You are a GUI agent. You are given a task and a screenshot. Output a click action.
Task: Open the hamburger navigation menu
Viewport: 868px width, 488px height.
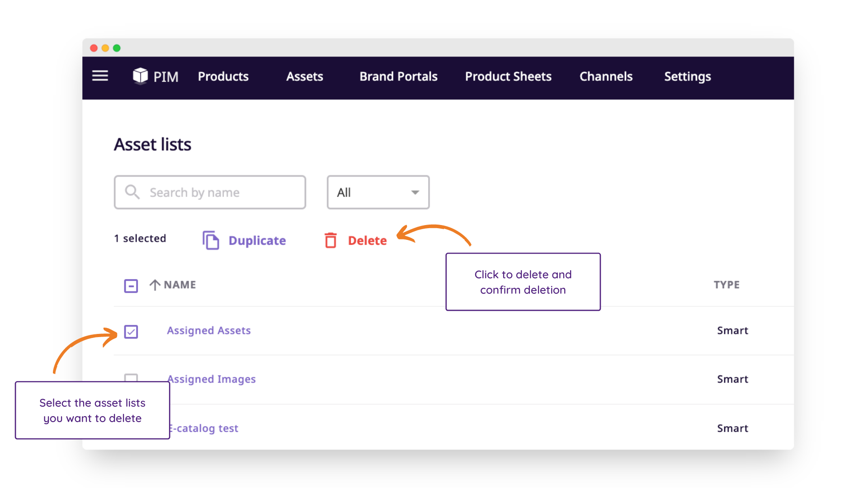(100, 75)
